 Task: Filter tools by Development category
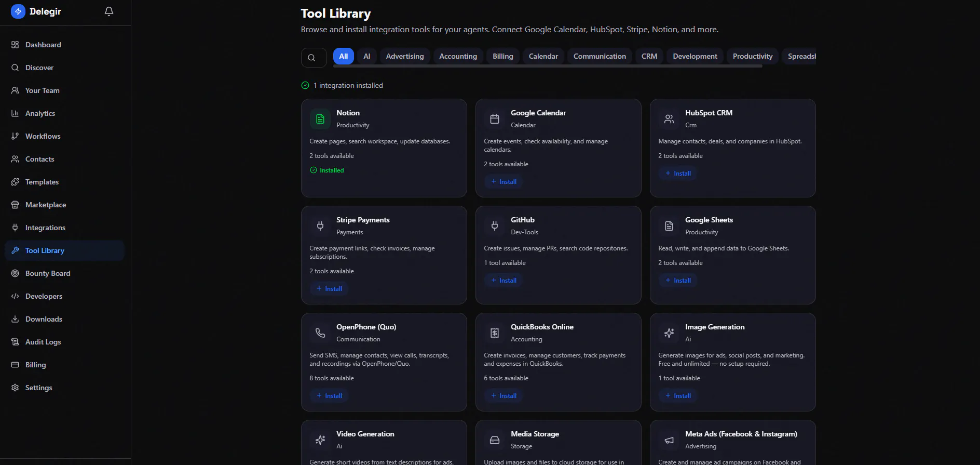[x=695, y=56]
